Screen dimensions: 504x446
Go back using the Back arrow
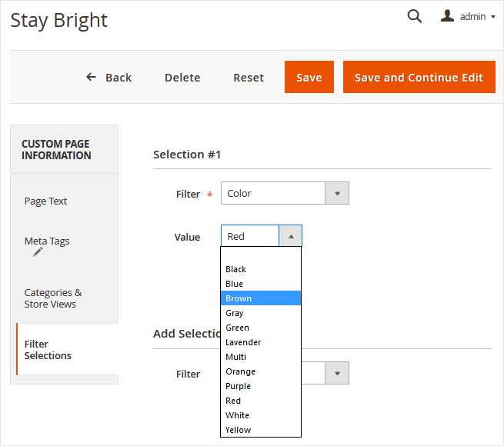click(x=108, y=77)
